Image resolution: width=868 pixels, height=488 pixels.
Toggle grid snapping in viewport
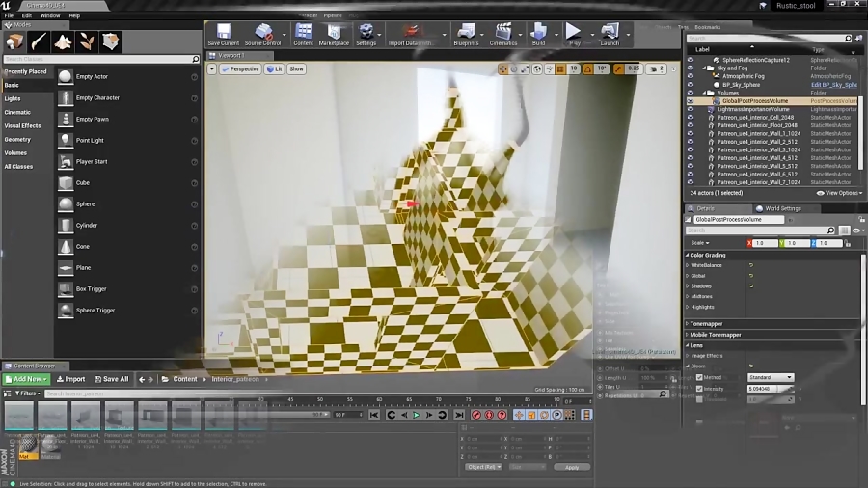(x=560, y=69)
